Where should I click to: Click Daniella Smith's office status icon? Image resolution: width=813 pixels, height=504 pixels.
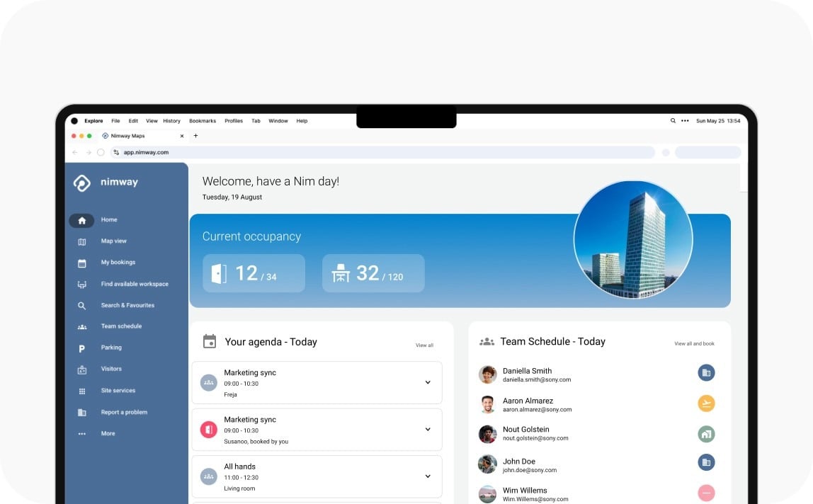click(x=705, y=373)
